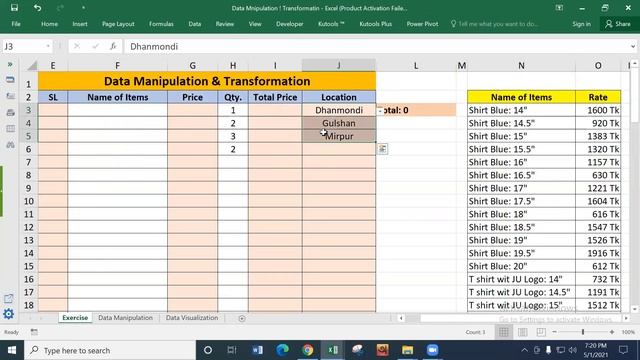640x360 pixels.
Task: Switch to Page Break Preview view
Action: coord(541,332)
